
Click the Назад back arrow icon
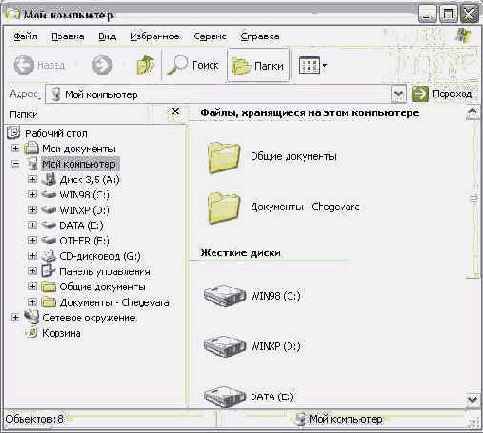click(x=23, y=65)
